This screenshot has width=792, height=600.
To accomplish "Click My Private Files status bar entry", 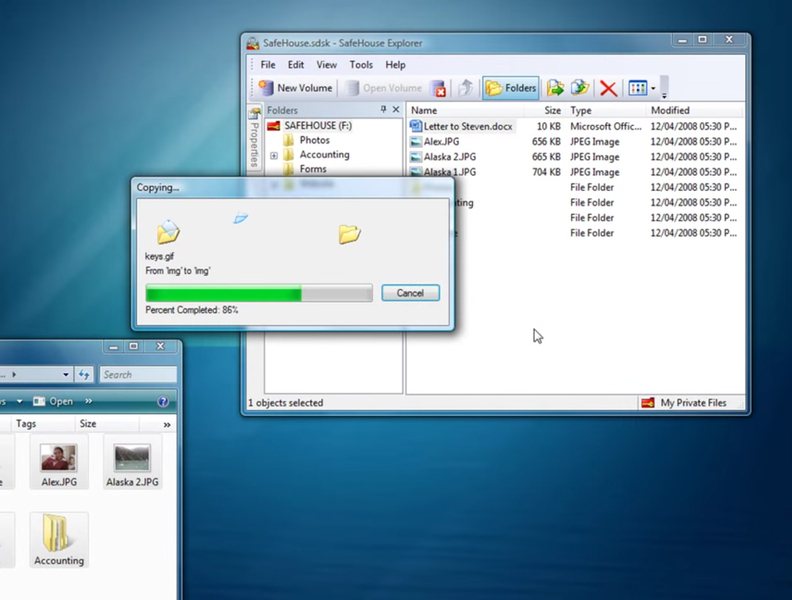I will pyautogui.click(x=693, y=403).
